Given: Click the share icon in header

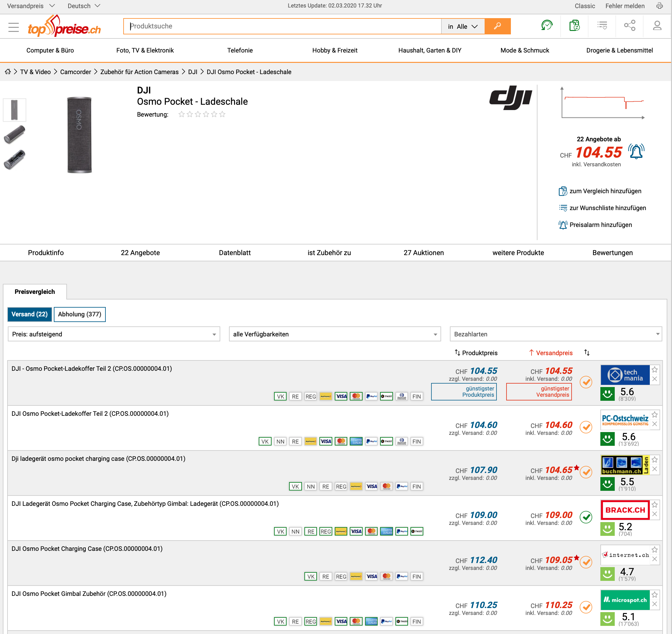Looking at the screenshot, I should pyautogui.click(x=629, y=26).
